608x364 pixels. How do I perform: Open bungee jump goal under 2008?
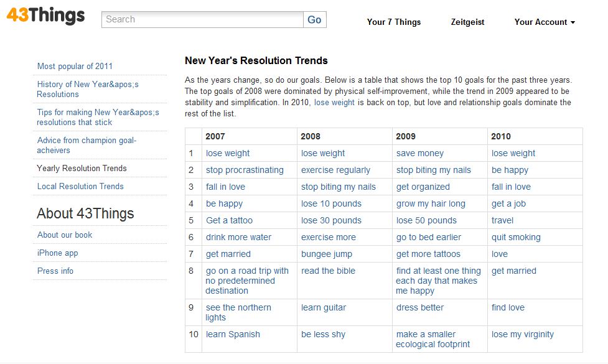[327, 254]
